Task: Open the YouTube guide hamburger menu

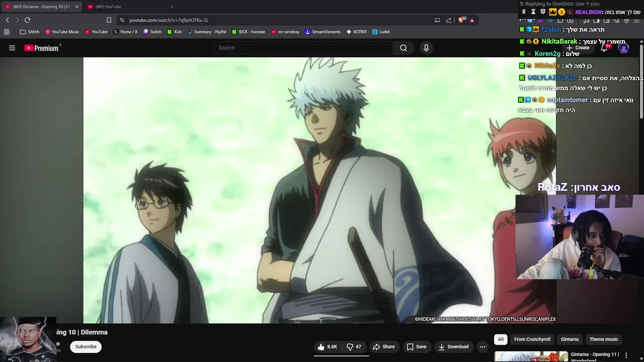Action: click(12, 48)
